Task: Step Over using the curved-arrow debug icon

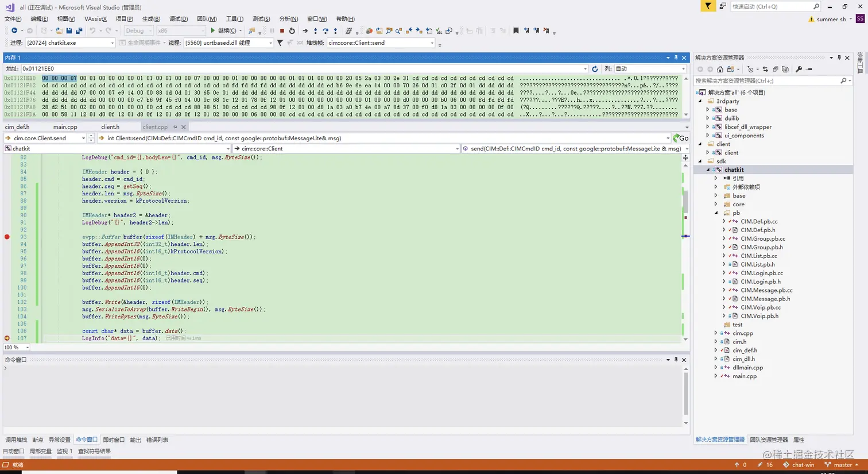Action: (325, 31)
